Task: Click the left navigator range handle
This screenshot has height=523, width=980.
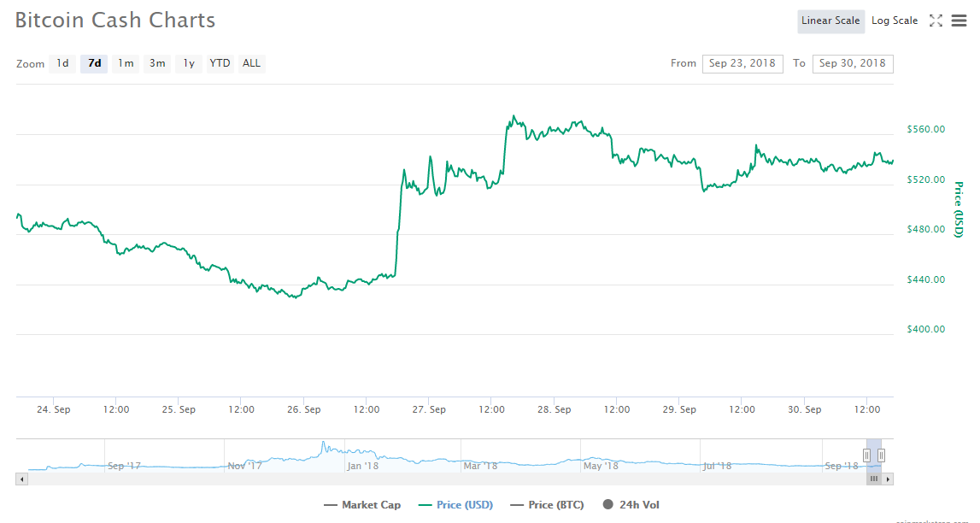Action: click(866, 455)
